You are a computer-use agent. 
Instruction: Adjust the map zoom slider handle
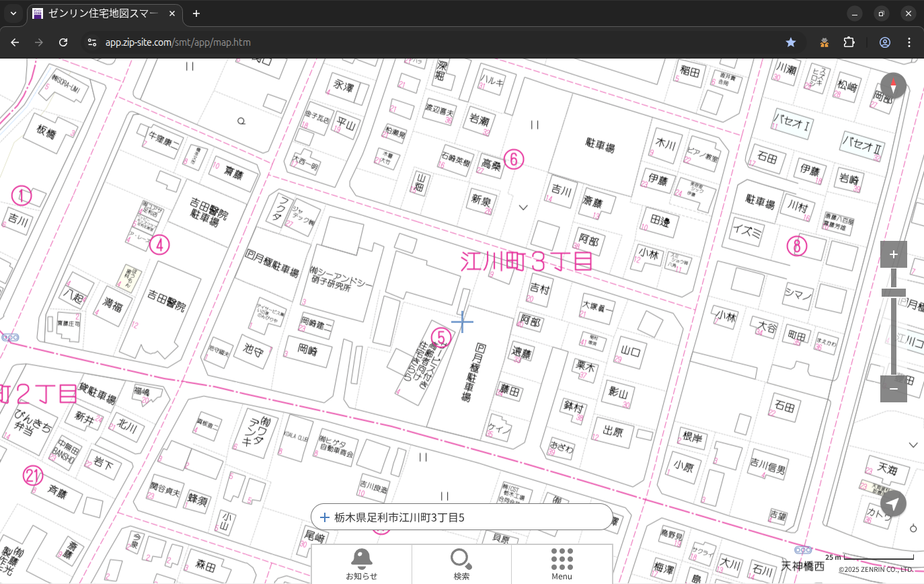(893, 293)
